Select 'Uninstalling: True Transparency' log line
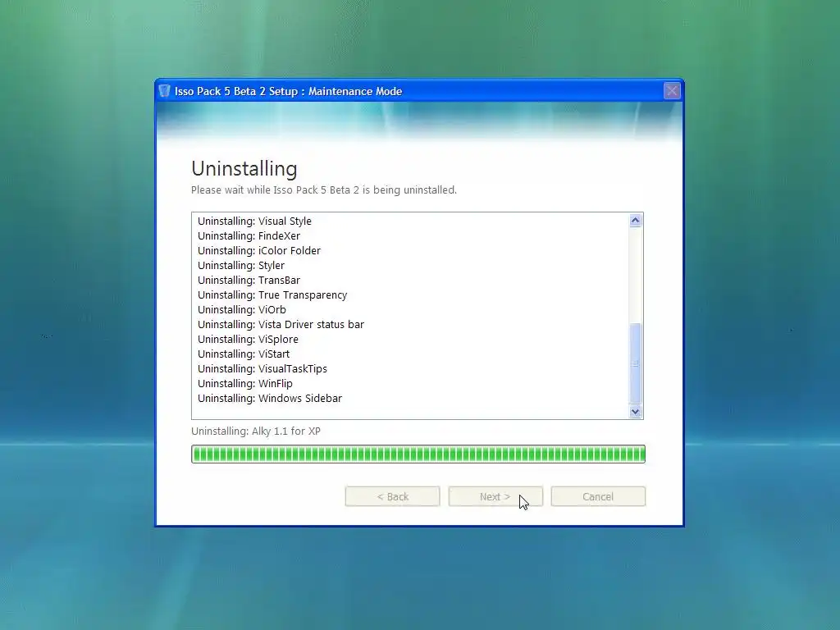Viewport: 840px width, 630px height. (272, 295)
